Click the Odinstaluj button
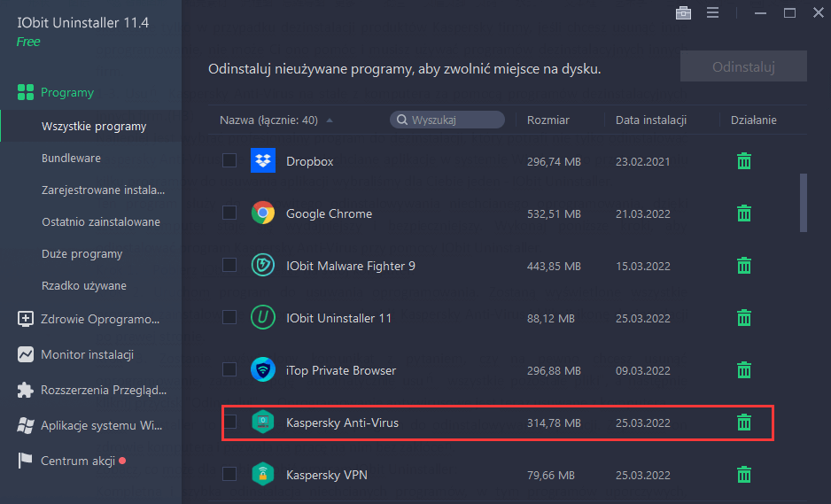The image size is (831, 504). (743, 66)
